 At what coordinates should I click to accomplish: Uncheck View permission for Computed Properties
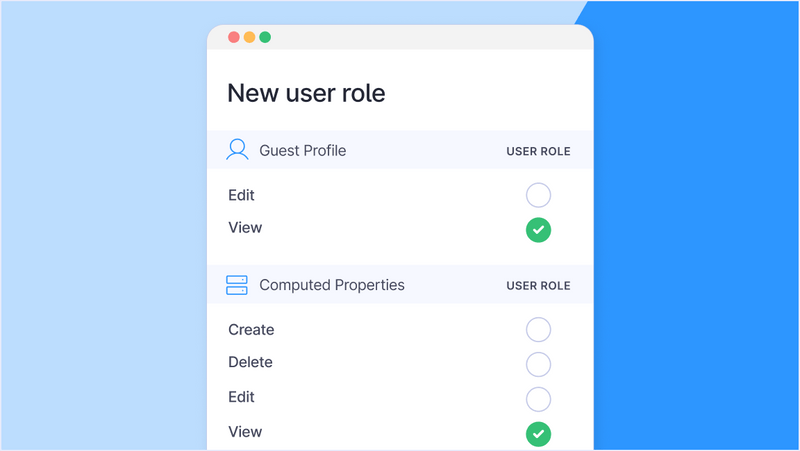(x=538, y=434)
